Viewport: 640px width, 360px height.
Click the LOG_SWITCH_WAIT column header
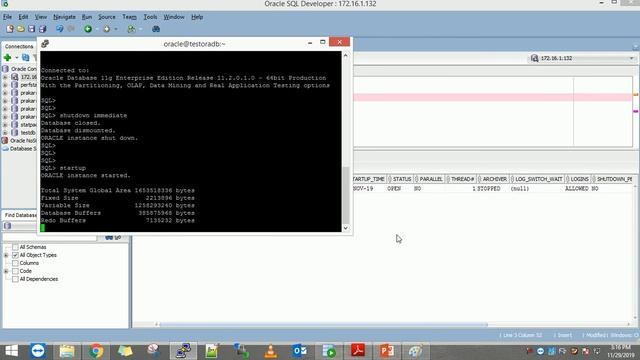[x=537, y=179]
